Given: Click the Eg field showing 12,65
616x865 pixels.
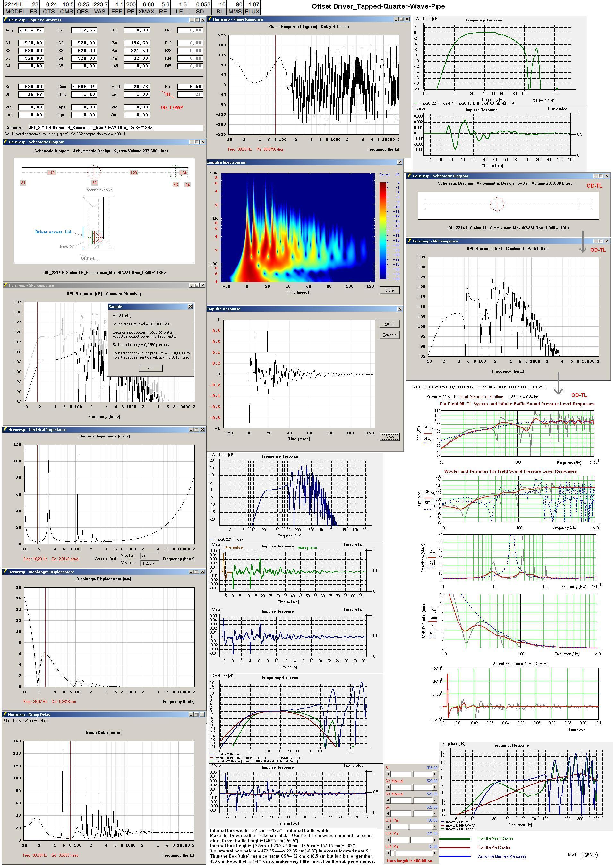Looking at the screenshot, I should coord(84,30).
